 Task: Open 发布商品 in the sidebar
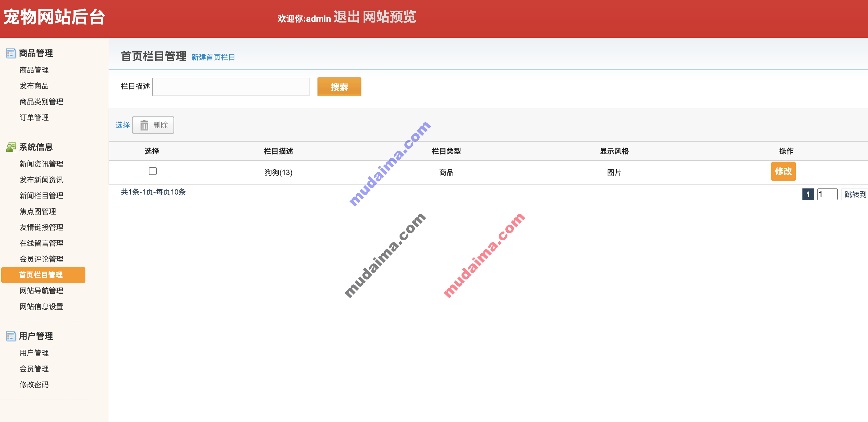tap(34, 86)
